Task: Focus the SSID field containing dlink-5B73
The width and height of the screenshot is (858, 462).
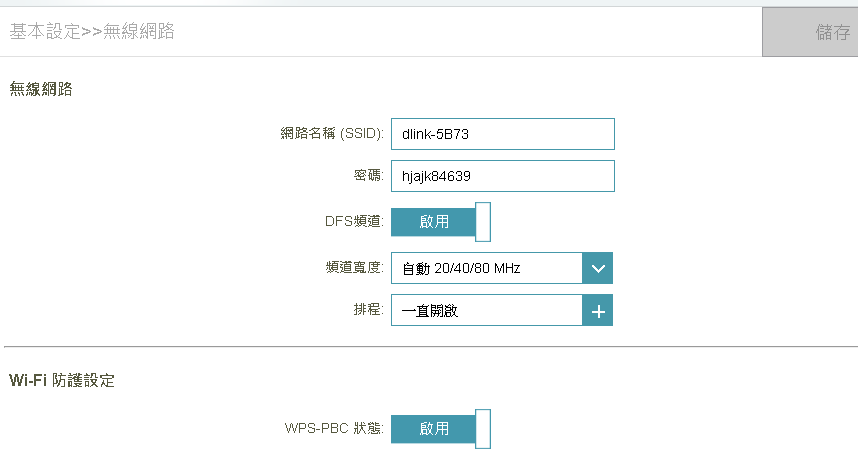Action: pos(502,134)
